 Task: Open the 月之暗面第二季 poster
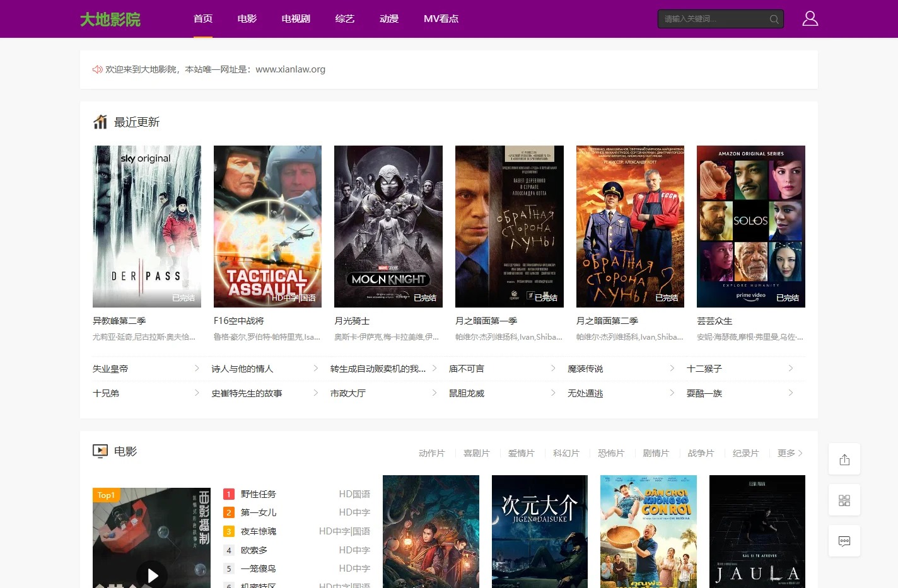[x=630, y=227]
